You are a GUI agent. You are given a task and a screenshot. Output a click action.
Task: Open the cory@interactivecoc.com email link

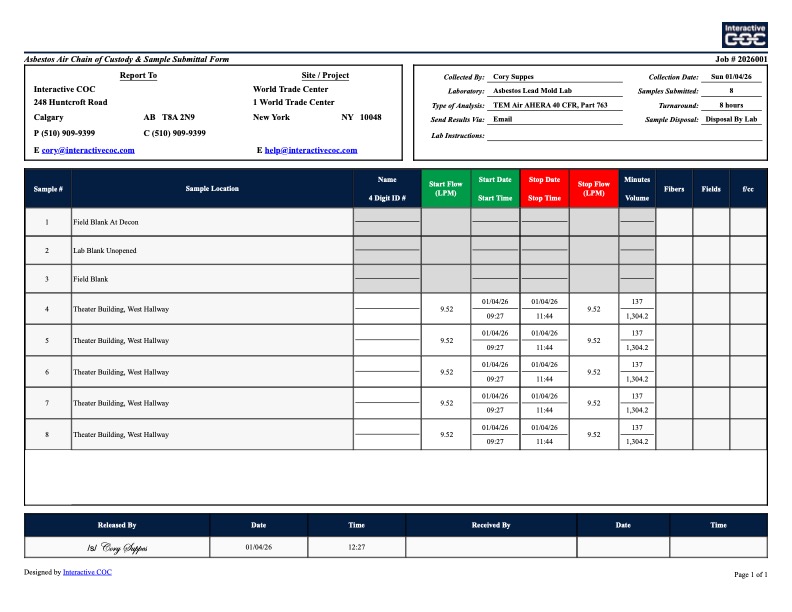coord(88,150)
